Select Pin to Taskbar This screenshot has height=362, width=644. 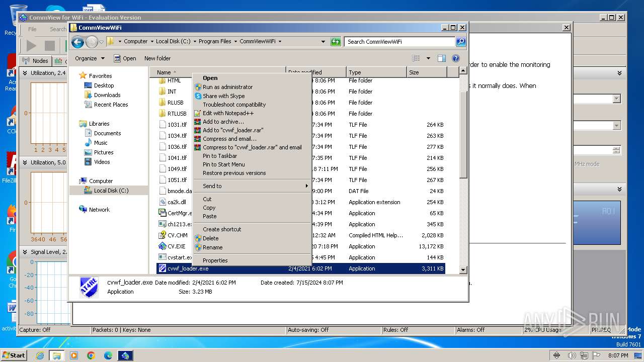click(x=220, y=156)
